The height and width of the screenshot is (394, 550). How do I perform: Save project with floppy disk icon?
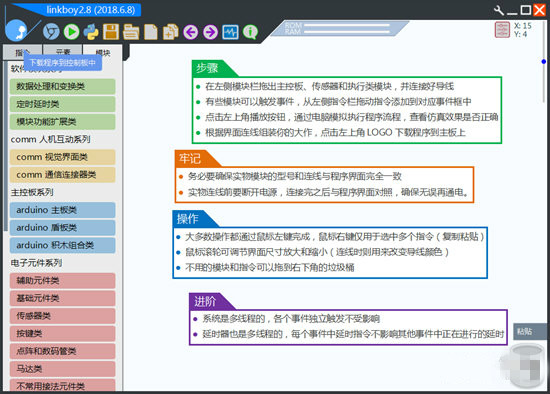(111, 32)
